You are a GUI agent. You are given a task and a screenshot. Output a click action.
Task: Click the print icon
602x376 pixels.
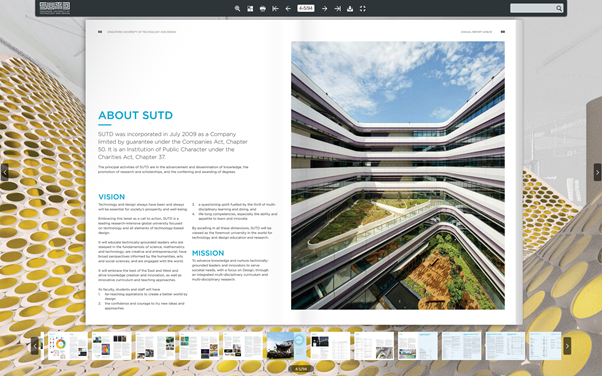263,8
